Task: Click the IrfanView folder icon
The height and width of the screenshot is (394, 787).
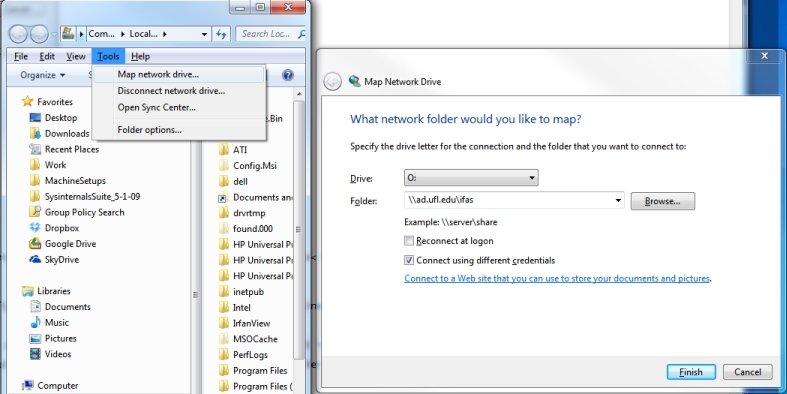Action: [x=224, y=323]
